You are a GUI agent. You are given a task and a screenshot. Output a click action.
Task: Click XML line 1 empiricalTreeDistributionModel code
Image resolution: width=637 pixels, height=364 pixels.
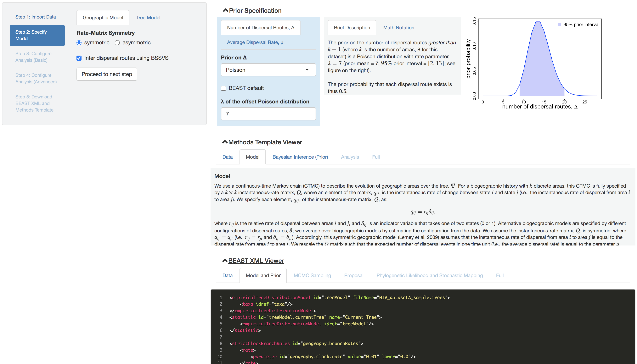pyautogui.click(x=340, y=297)
